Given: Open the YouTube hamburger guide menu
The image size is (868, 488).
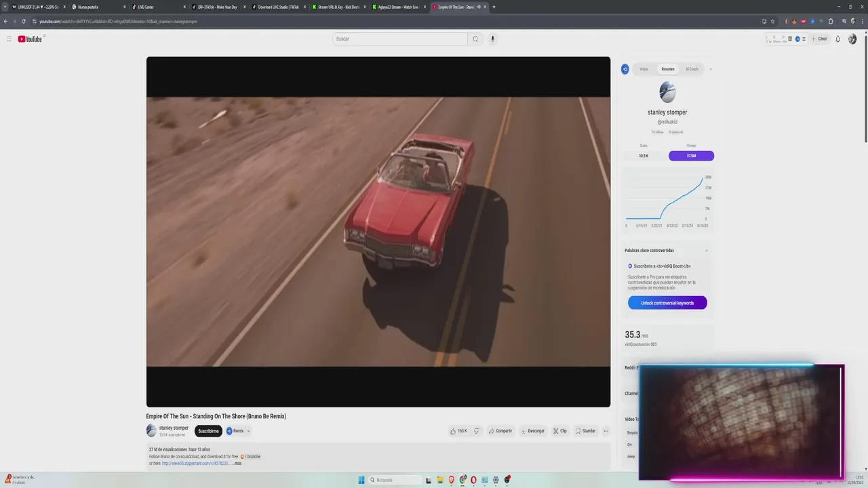Looking at the screenshot, I should [x=9, y=39].
